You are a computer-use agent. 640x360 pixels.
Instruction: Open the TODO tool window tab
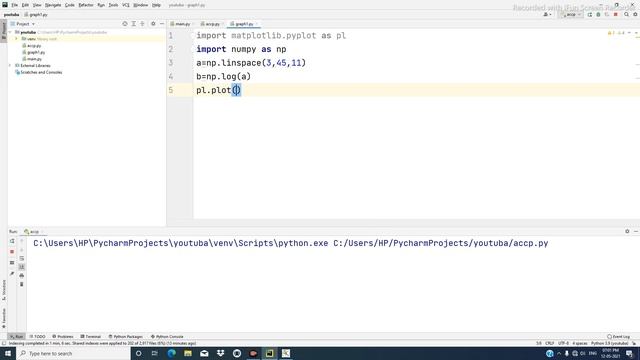(38, 337)
